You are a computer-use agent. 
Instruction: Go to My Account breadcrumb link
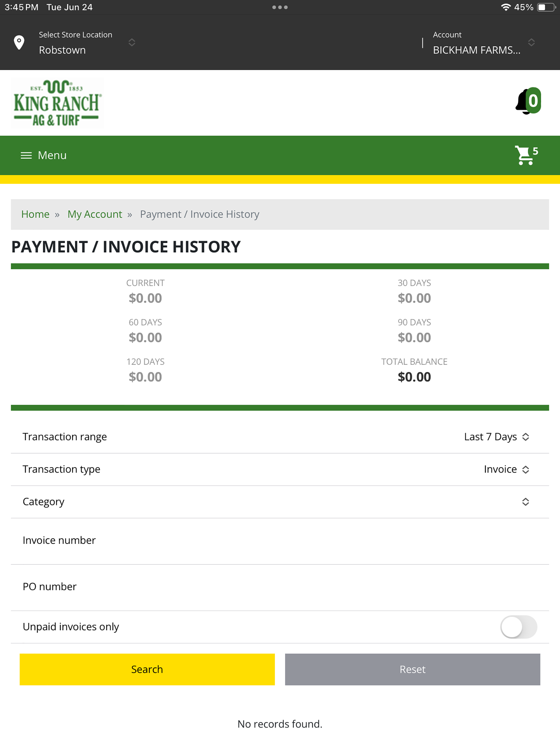click(x=95, y=214)
